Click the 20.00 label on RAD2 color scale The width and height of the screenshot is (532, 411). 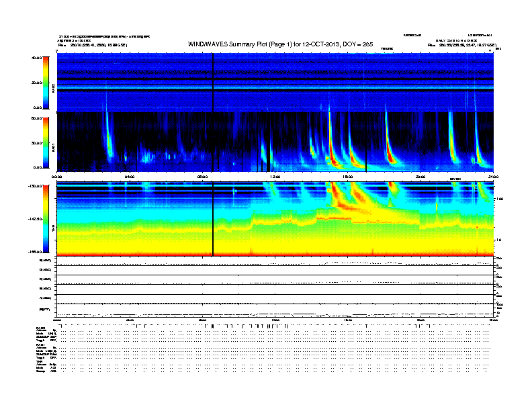[36, 83]
